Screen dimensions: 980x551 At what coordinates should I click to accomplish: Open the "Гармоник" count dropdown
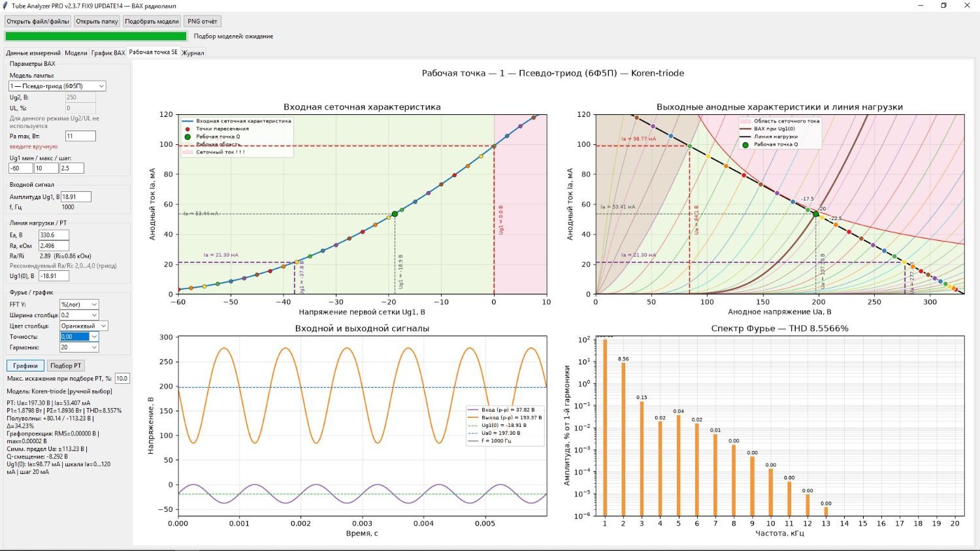pos(79,347)
